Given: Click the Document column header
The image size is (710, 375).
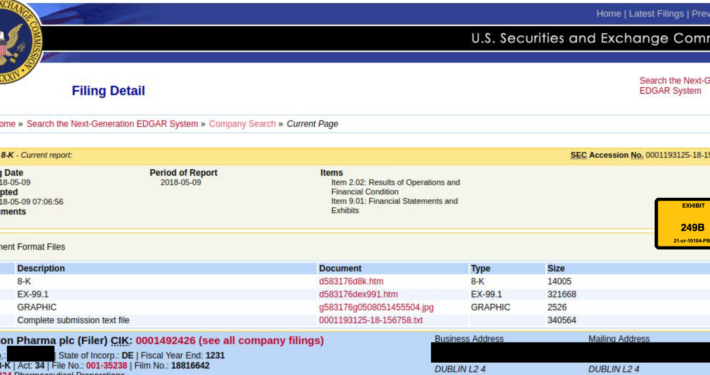Looking at the screenshot, I should pyautogui.click(x=340, y=268).
